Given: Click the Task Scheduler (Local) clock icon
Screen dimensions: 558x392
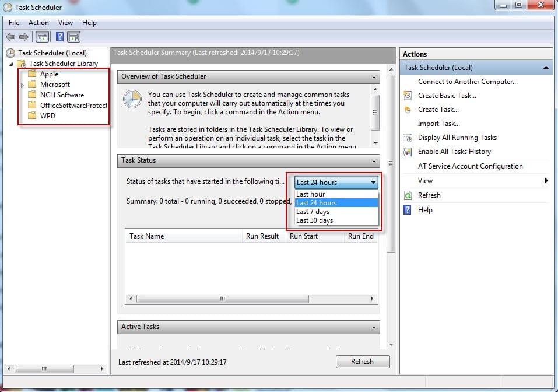Looking at the screenshot, I should pos(10,52).
